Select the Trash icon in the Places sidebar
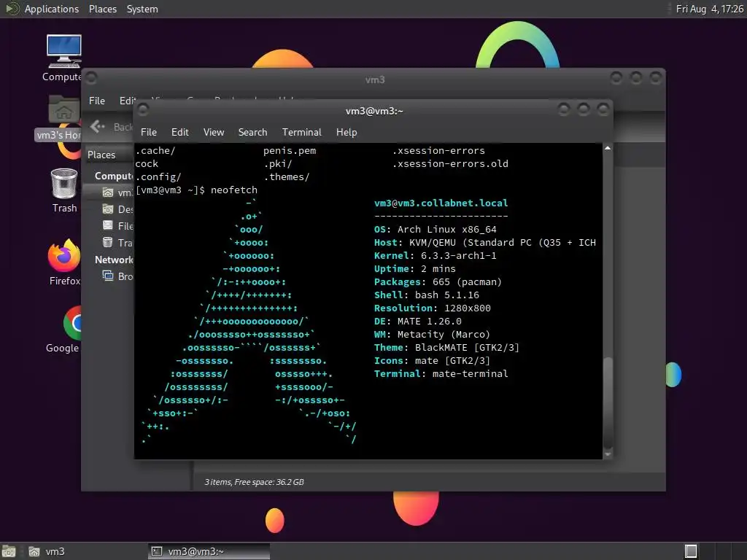This screenshot has width=747, height=560. 108,242
